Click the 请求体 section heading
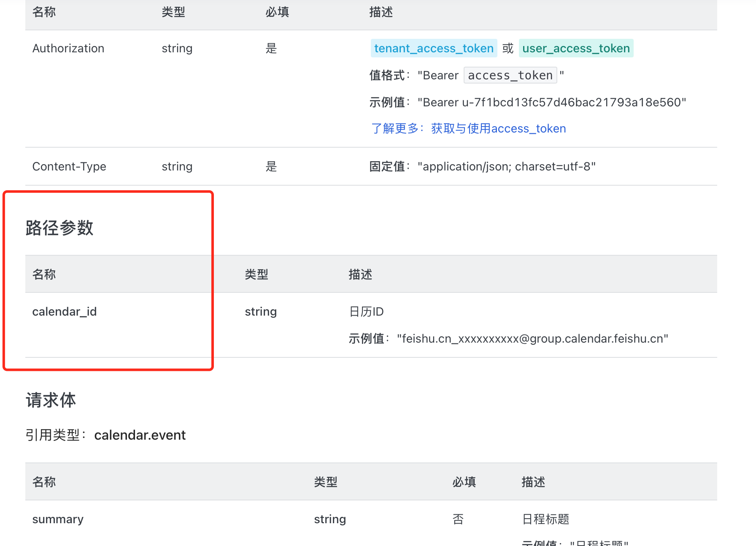 pyautogui.click(x=51, y=400)
